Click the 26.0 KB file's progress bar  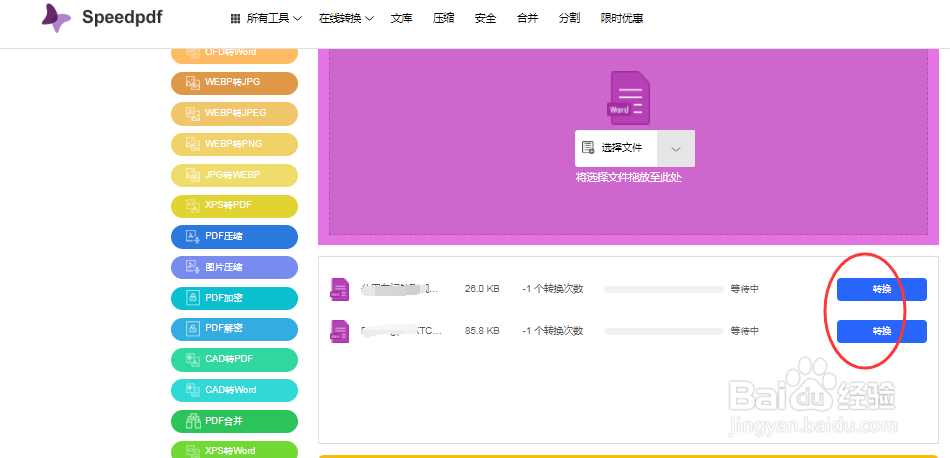coord(663,290)
